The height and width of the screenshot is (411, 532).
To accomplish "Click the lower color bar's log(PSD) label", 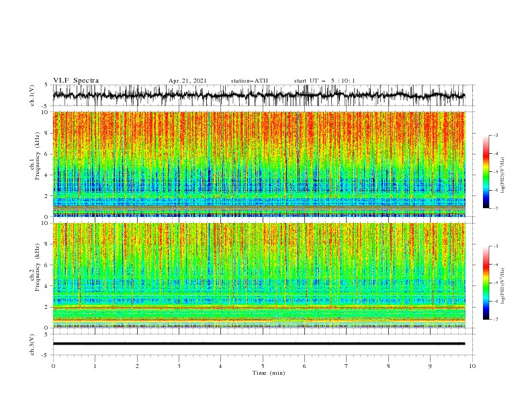I will [x=502, y=285].
